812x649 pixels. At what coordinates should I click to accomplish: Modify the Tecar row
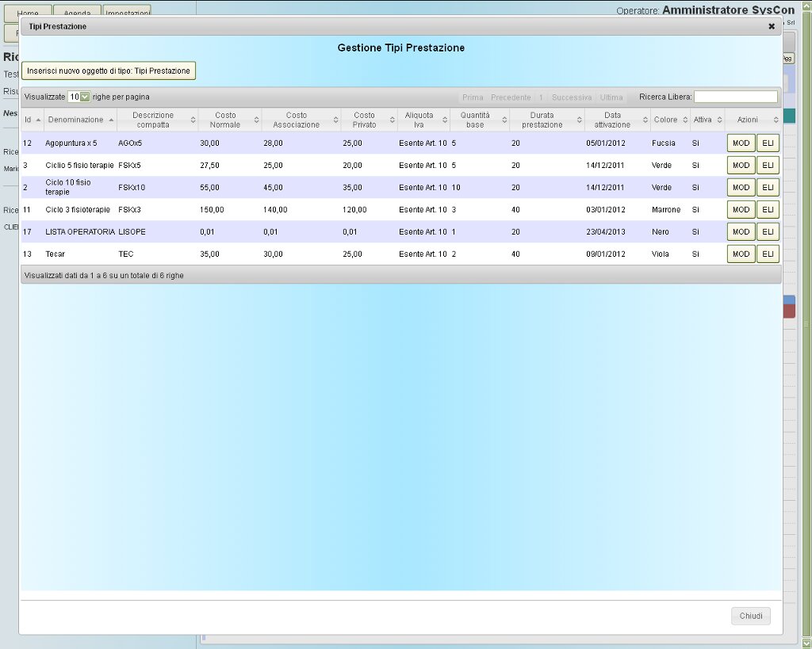pos(741,254)
